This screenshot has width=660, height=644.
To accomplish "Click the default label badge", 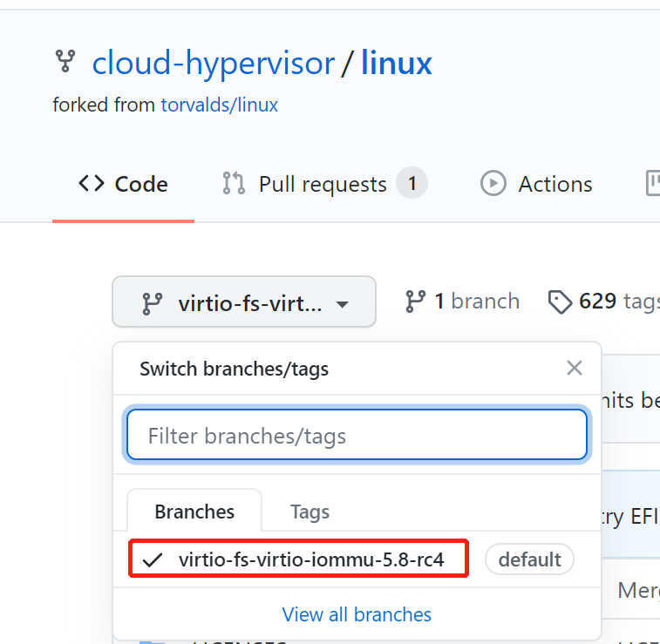I will [x=529, y=559].
